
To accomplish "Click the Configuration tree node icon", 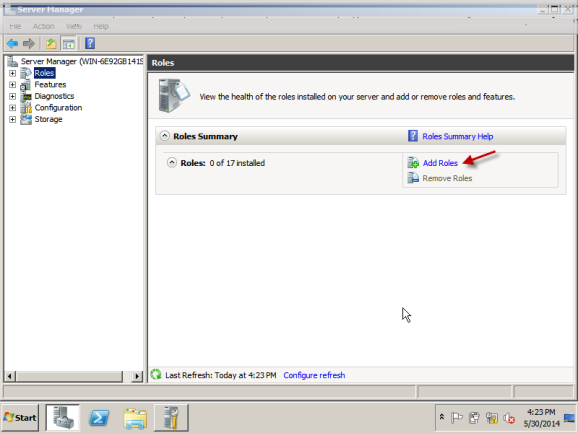I will coord(26,108).
